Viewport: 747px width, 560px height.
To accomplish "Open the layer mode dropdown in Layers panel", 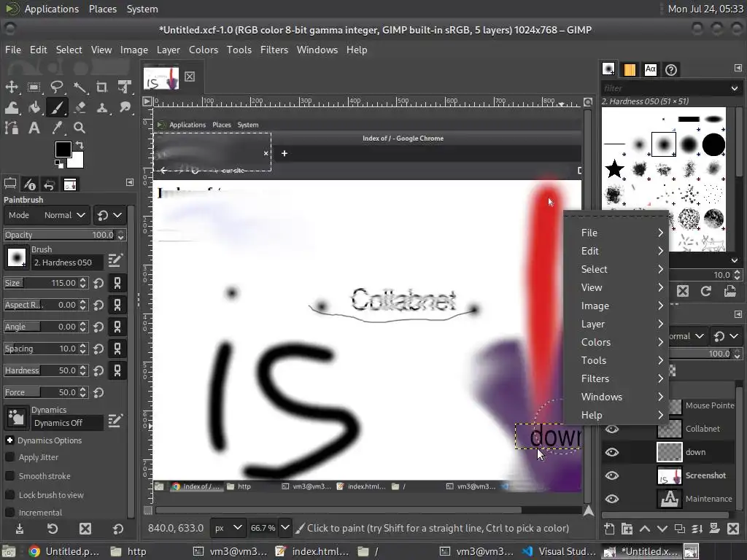I will (687, 336).
